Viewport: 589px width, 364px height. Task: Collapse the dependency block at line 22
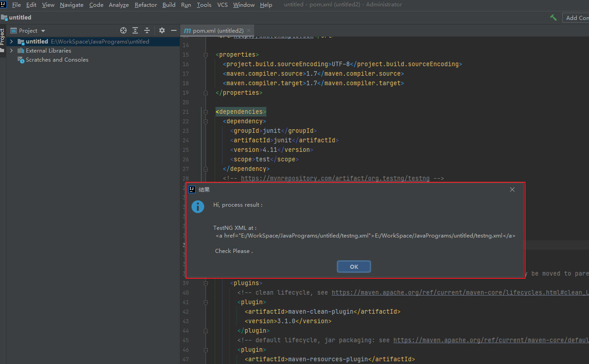click(x=206, y=121)
